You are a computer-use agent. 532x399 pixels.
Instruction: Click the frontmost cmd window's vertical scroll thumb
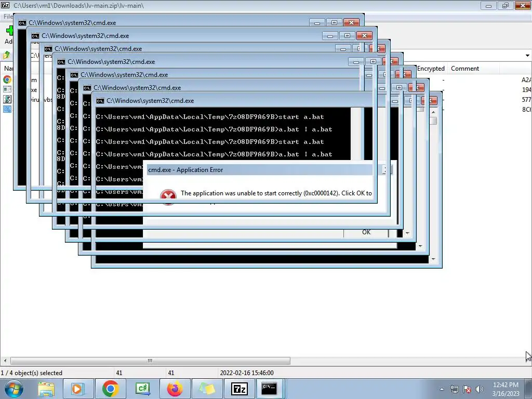[433, 121]
